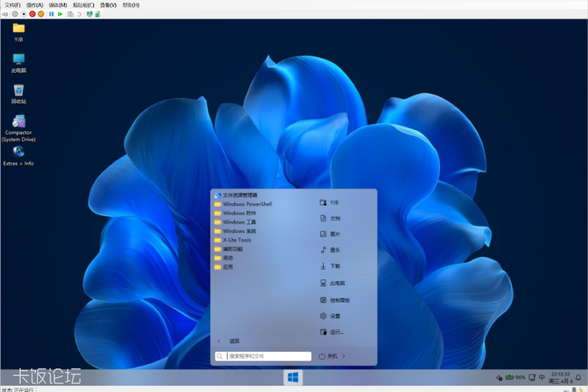Click the 关机 shutdown button
This screenshot has width=588, height=392.
coord(328,356)
